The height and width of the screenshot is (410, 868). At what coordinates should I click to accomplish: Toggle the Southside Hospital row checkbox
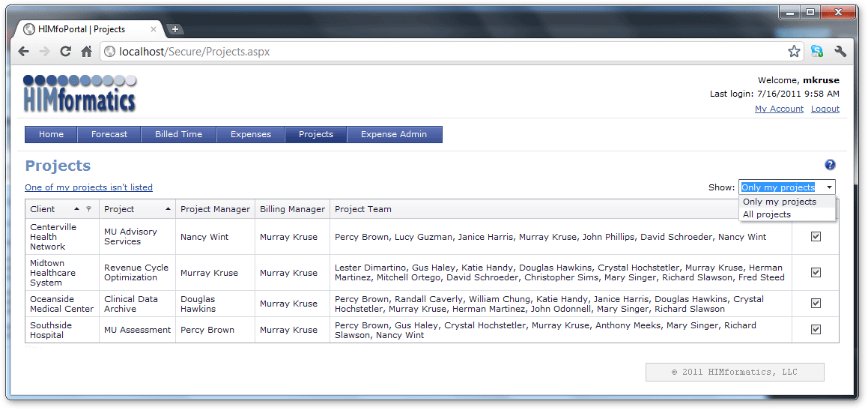point(816,330)
